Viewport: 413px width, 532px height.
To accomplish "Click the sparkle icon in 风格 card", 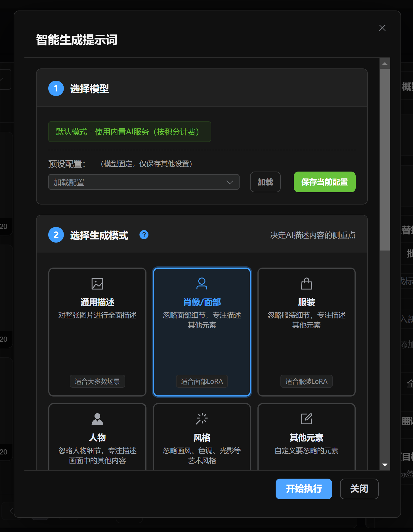I will point(202,419).
